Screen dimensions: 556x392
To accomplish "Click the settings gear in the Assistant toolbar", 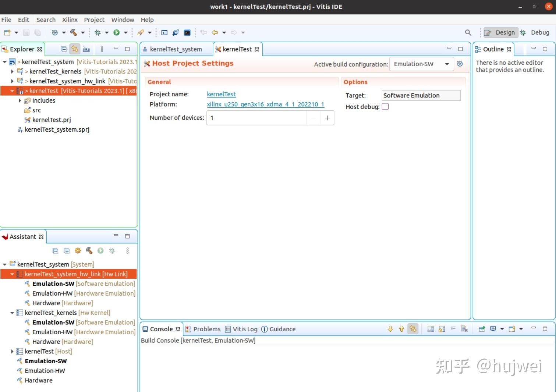I will tap(78, 251).
